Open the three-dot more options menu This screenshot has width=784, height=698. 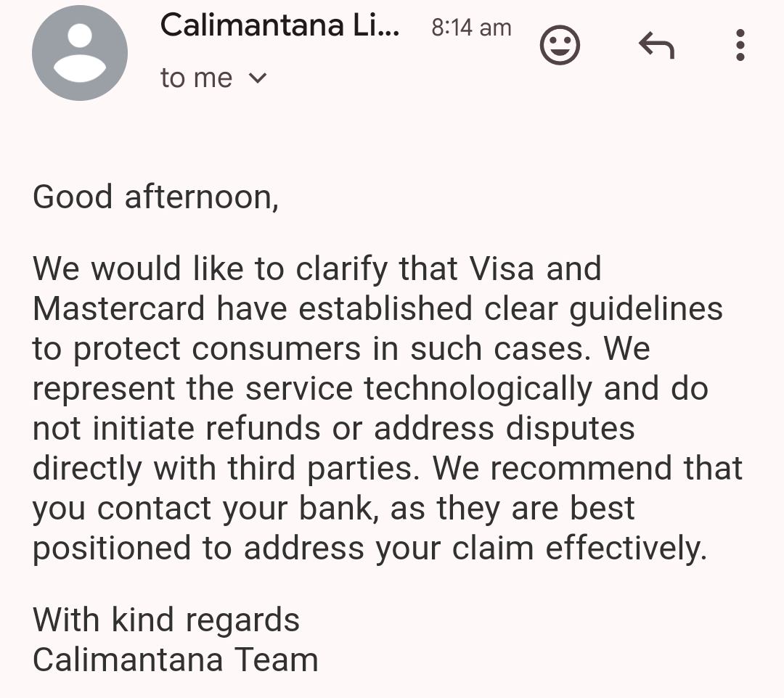pos(740,45)
